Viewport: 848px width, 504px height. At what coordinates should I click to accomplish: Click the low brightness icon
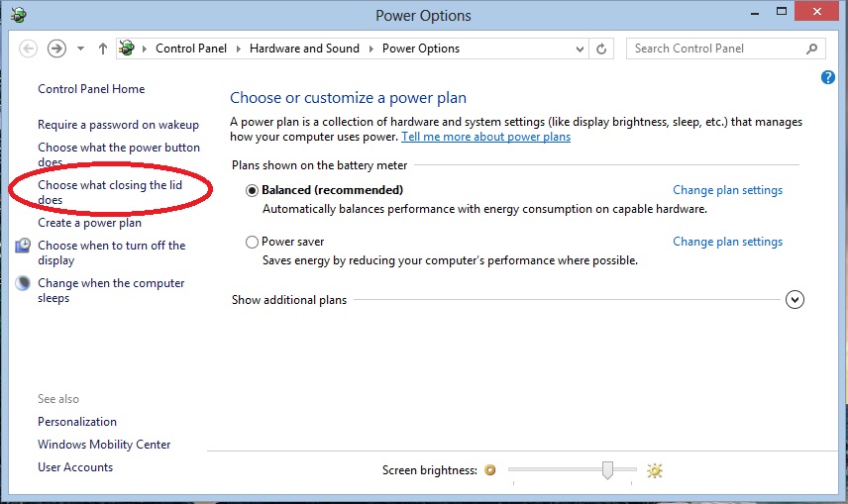pos(490,470)
